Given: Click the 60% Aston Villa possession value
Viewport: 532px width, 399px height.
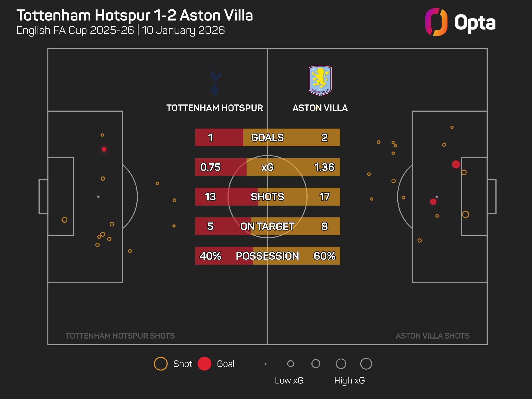Looking at the screenshot, I should (324, 256).
